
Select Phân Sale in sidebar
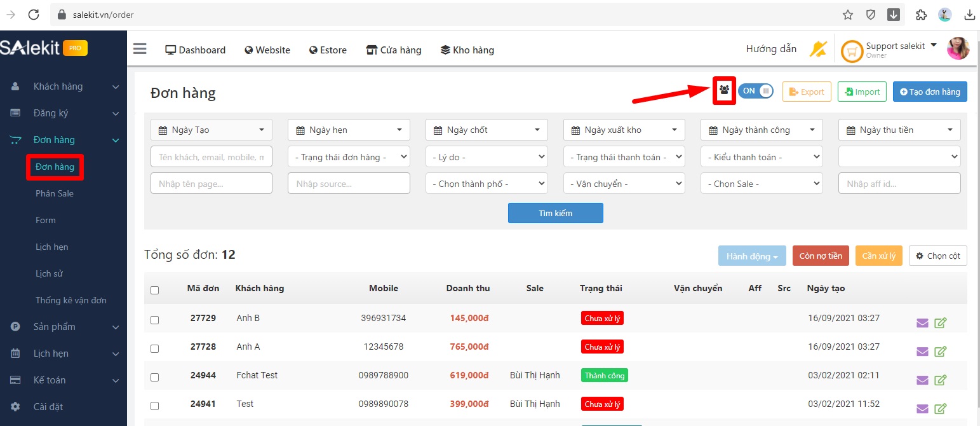click(55, 193)
